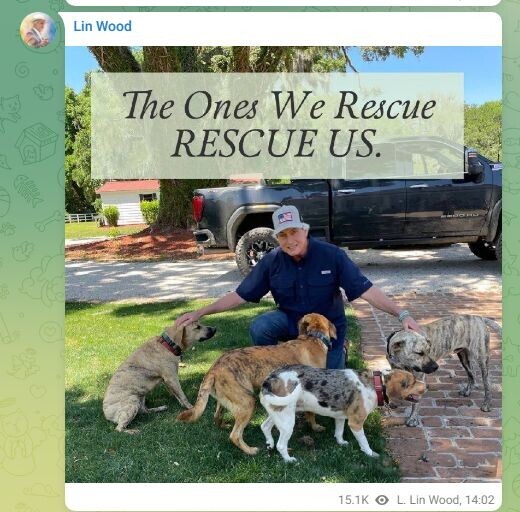Click the "The Ones We Rescue" banner text
Image resolution: width=520 pixels, height=512 pixels.
click(x=279, y=106)
